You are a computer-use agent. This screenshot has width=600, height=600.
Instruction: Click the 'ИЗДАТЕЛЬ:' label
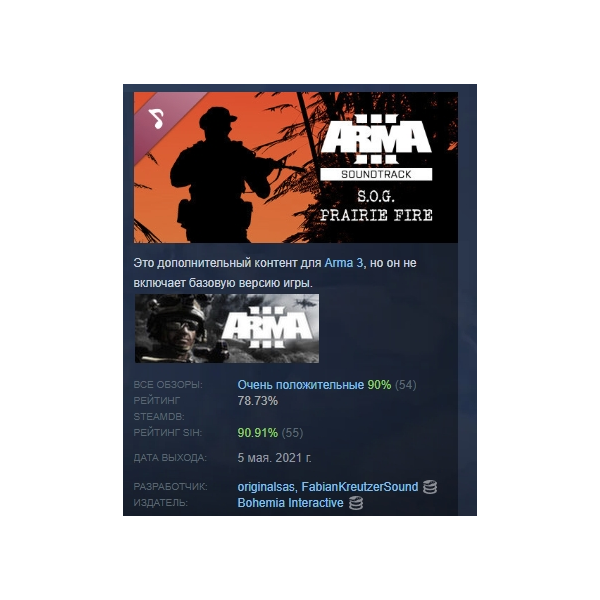[161, 502]
